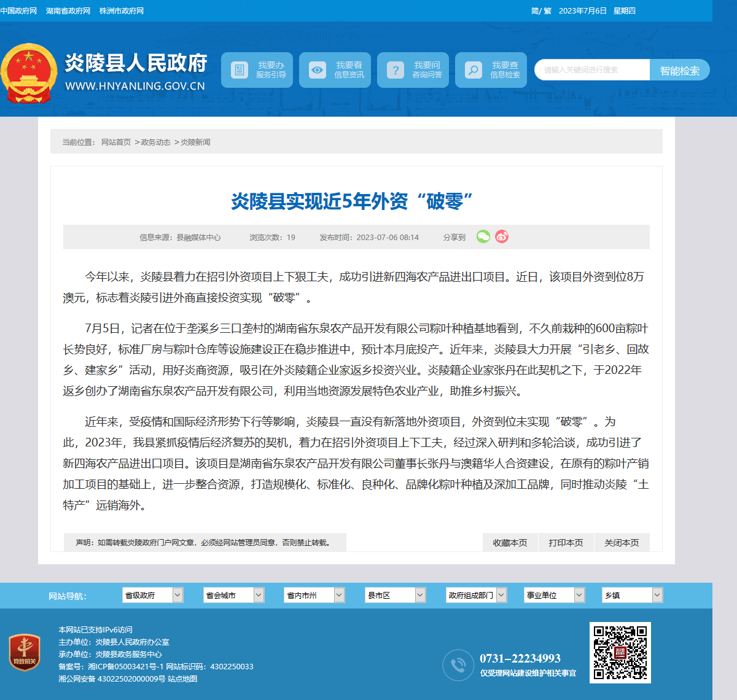Click the 党政机关 badge icon

[25, 652]
